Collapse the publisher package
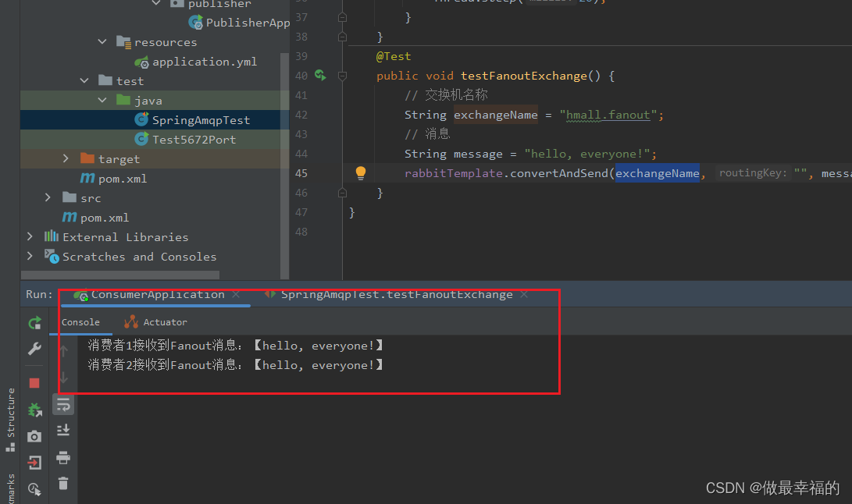852x504 pixels. 156,3
